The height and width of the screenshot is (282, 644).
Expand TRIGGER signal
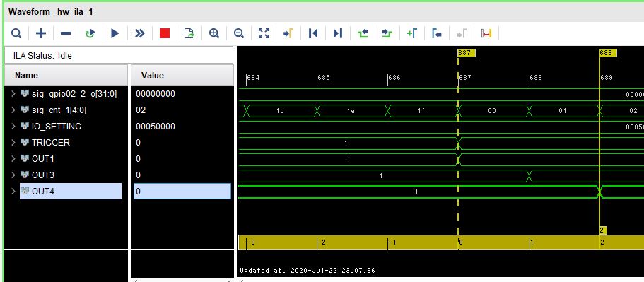tap(13, 143)
